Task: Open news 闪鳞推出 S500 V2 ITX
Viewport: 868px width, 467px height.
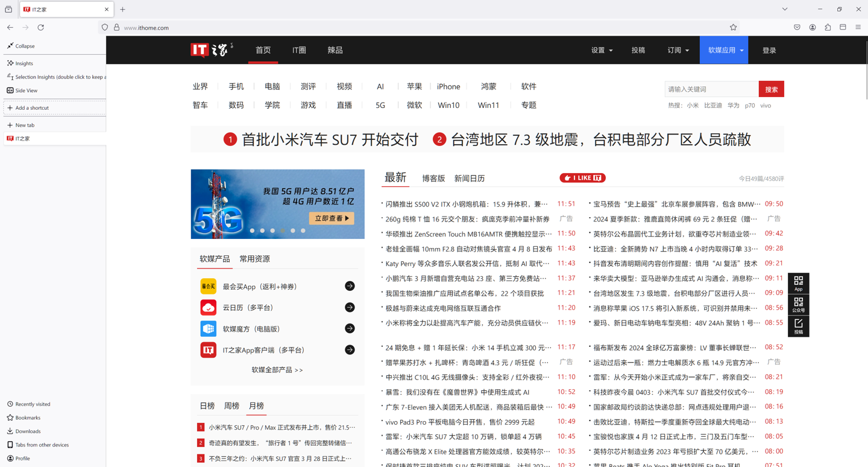Action: (x=467, y=204)
